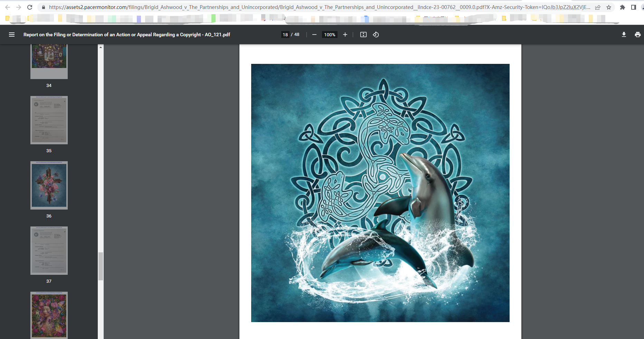Zoom out with the minus icon
Viewport: 644px width, 339px height.
[314, 35]
